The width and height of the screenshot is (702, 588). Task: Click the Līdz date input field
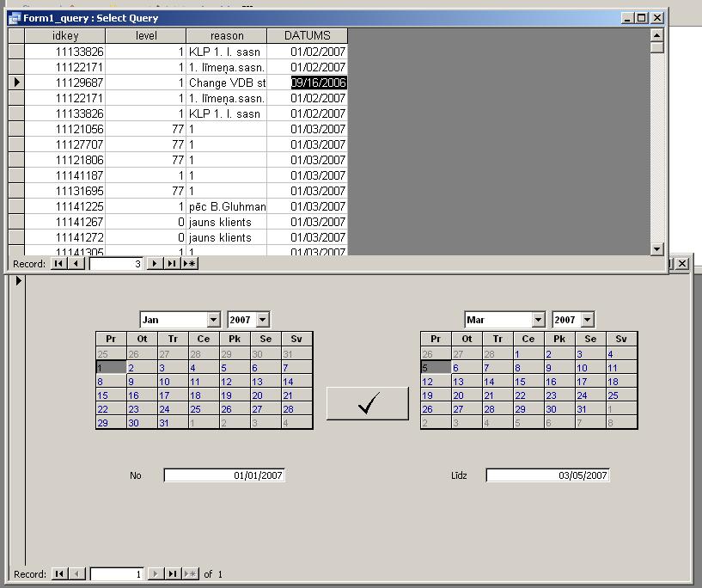pos(547,475)
